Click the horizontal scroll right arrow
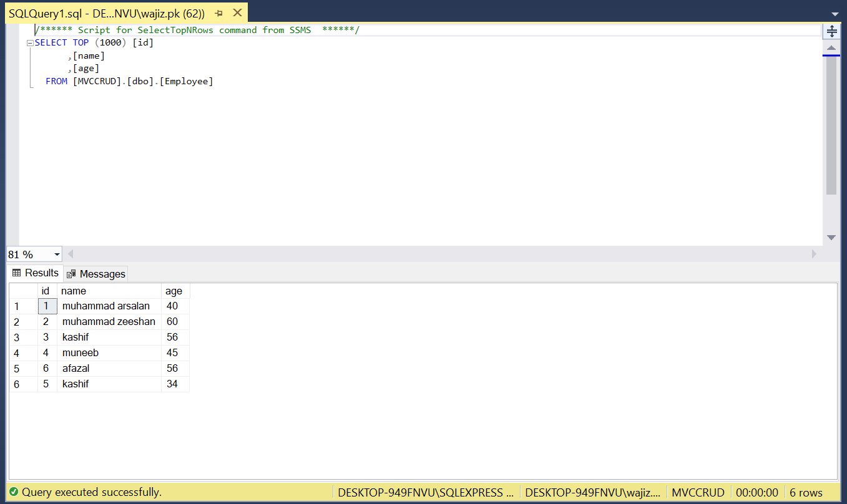 point(814,254)
